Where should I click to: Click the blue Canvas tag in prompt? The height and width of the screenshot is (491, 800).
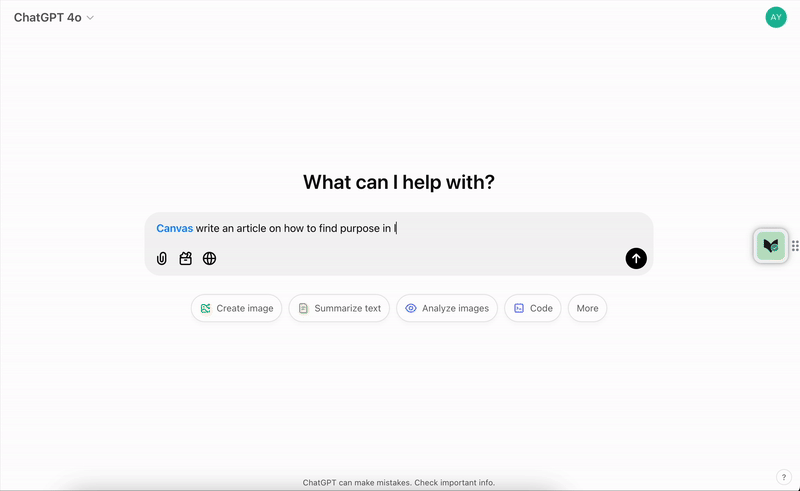pyautogui.click(x=174, y=228)
